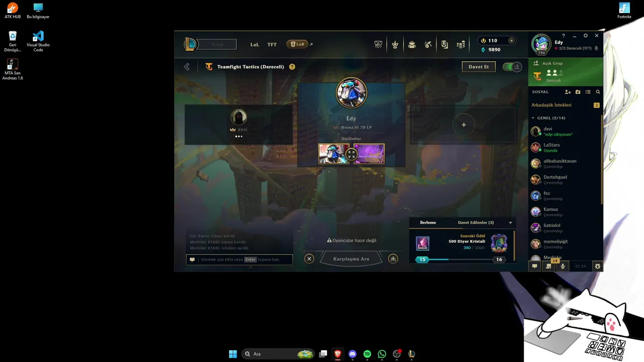Viewport: 644px width, 362px height.
Task: Click the cancel X button beside Karşılaşma Ara
Action: pos(309,258)
